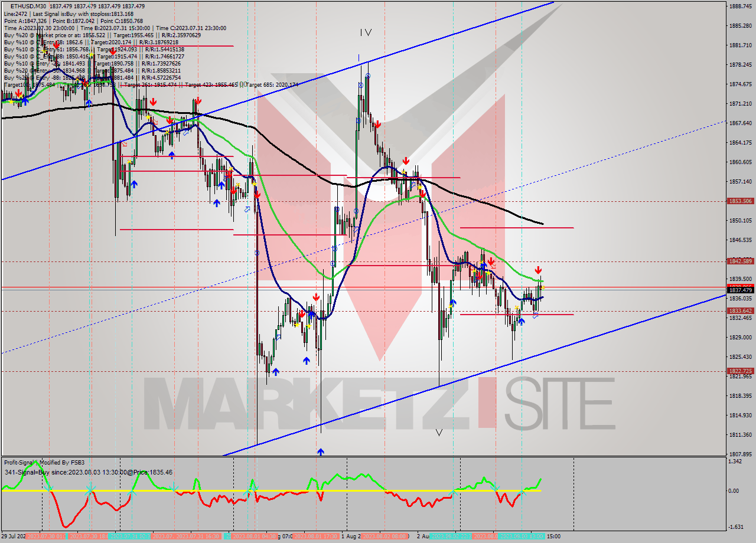Click the 2023.08.01 17:30 time marker
756x543 pixels.
[315, 537]
